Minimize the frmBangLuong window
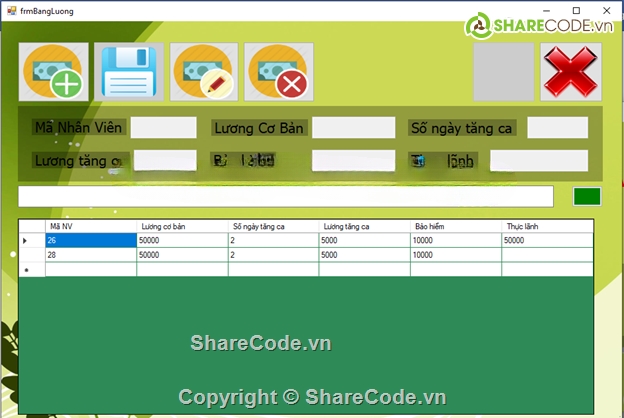This screenshot has width=624, height=418. click(546, 11)
